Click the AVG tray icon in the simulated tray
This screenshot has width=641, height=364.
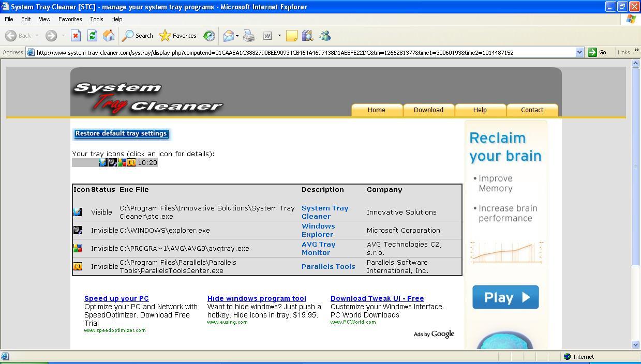[122, 162]
